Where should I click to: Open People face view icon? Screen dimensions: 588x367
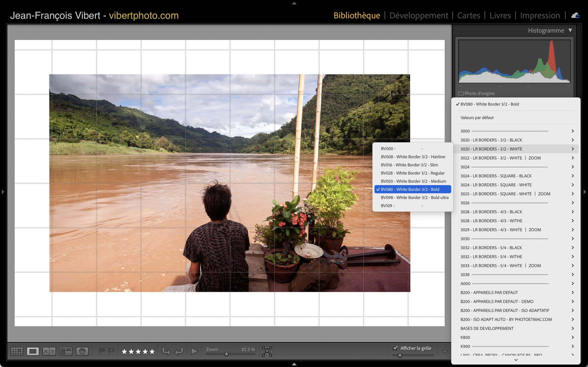[x=82, y=351]
